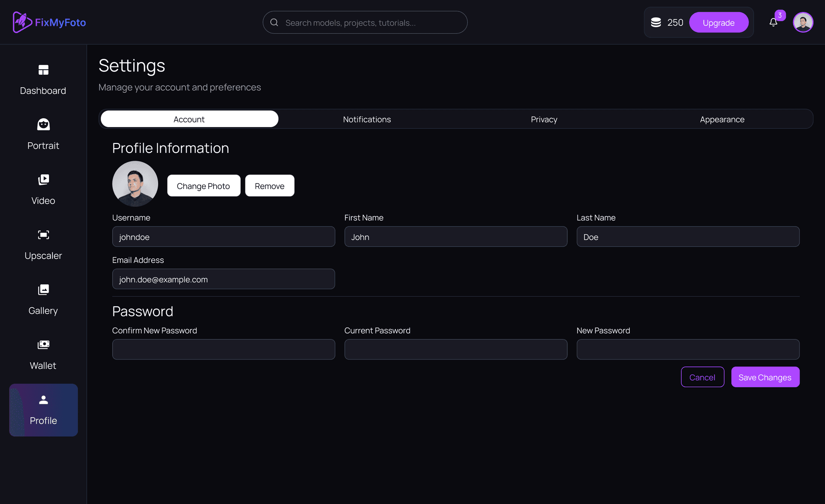Remove the profile photo
The height and width of the screenshot is (504, 825).
[x=269, y=186]
